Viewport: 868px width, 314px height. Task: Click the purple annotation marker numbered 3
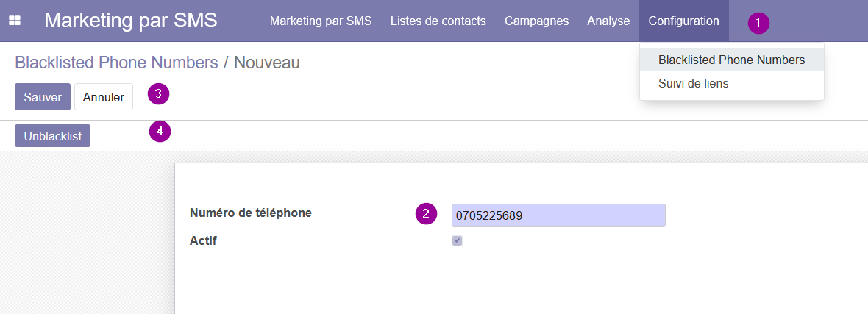coord(158,94)
